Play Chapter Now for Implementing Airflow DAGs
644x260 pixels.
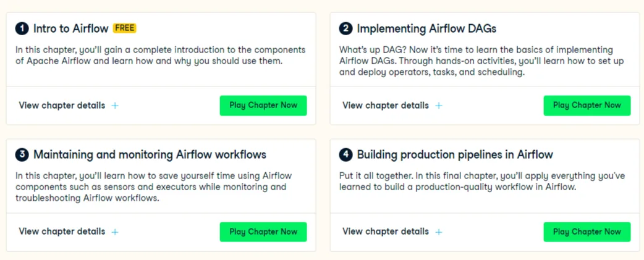pos(587,106)
